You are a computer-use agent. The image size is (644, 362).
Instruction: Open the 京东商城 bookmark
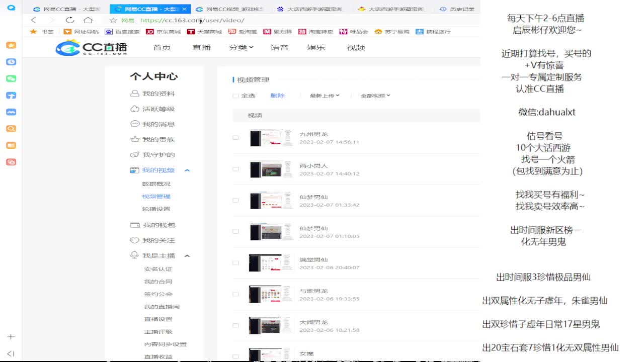tap(163, 32)
